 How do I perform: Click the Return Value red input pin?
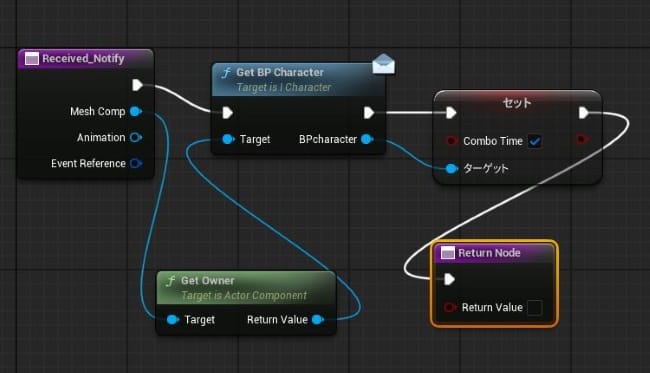click(450, 308)
